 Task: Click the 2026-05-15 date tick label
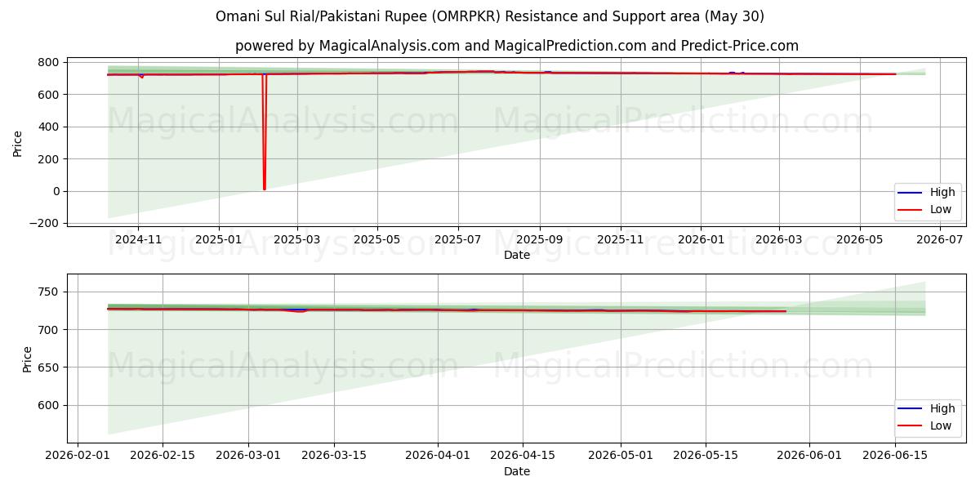tap(706, 456)
